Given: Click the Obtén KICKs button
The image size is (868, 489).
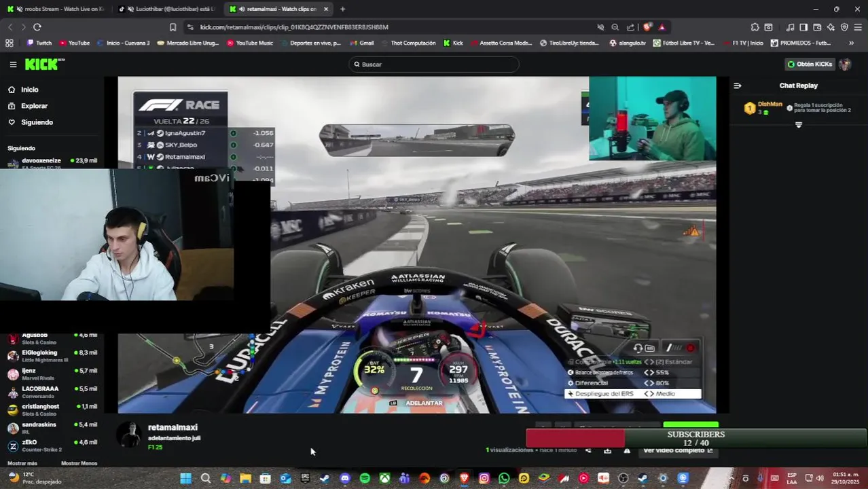Looking at the screenshot, I should 810,65.
